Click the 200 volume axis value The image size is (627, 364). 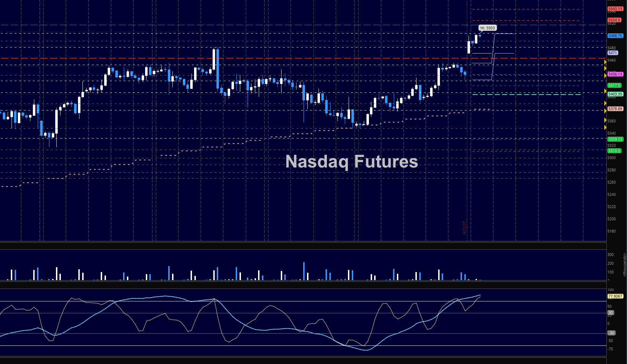click(611, 263)
